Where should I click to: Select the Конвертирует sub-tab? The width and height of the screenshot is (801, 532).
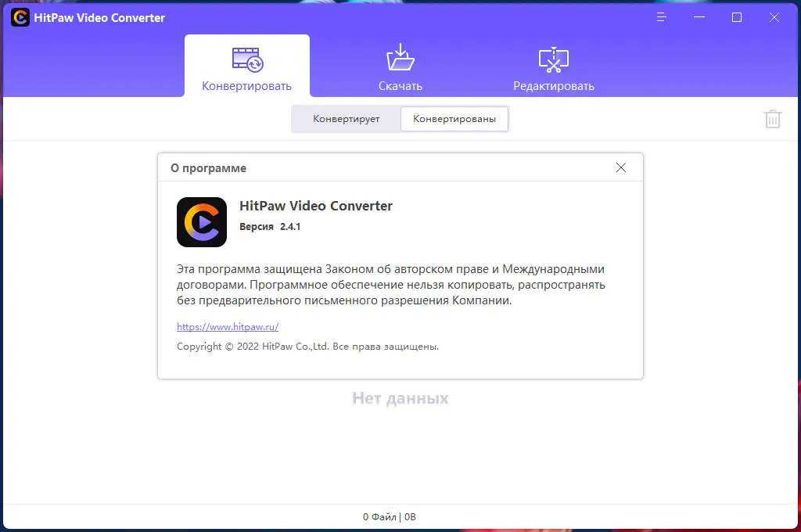click(x=347, y=118)
